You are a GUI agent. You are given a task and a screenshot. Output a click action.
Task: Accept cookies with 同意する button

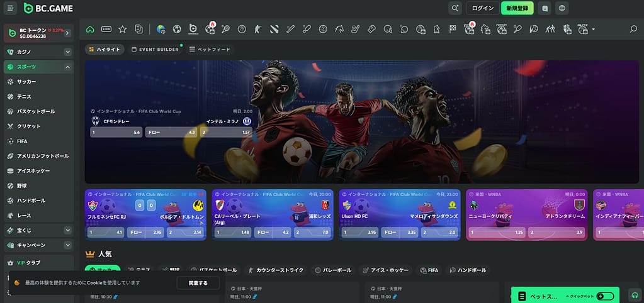(198, 283)
